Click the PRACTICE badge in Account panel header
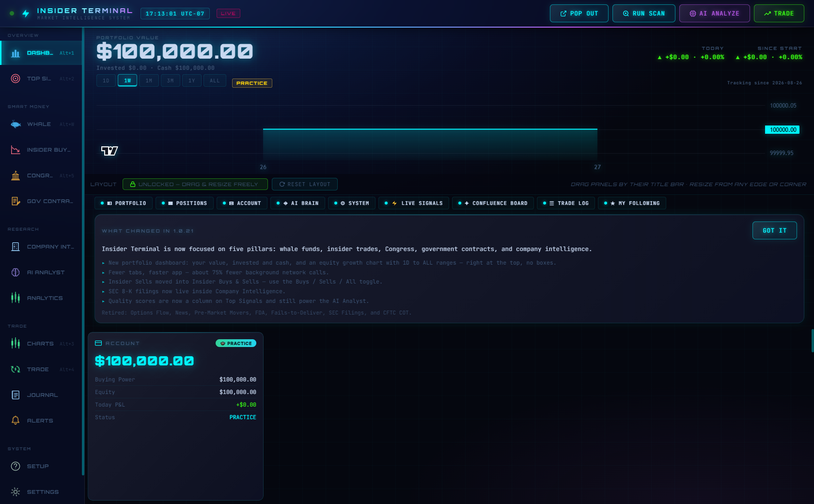This screenshot has height=504, width=814. (236, 343)
